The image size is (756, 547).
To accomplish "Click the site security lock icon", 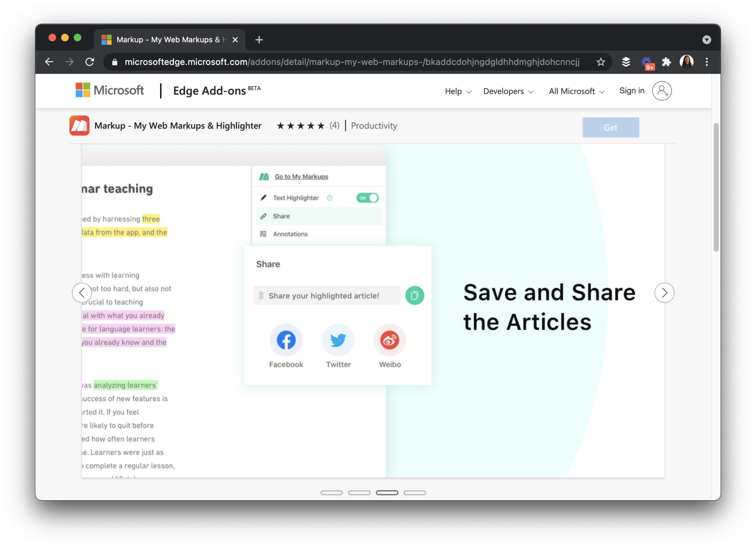I will [x=114, y=62].
